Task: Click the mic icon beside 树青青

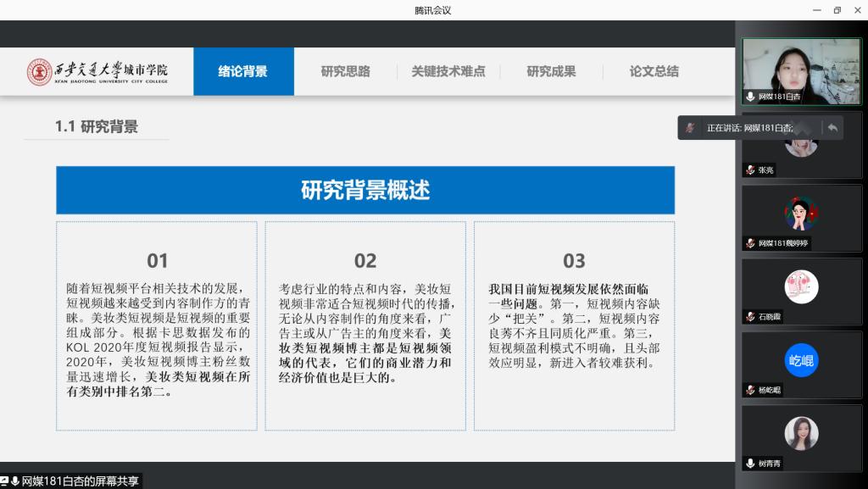Action: 750,463
